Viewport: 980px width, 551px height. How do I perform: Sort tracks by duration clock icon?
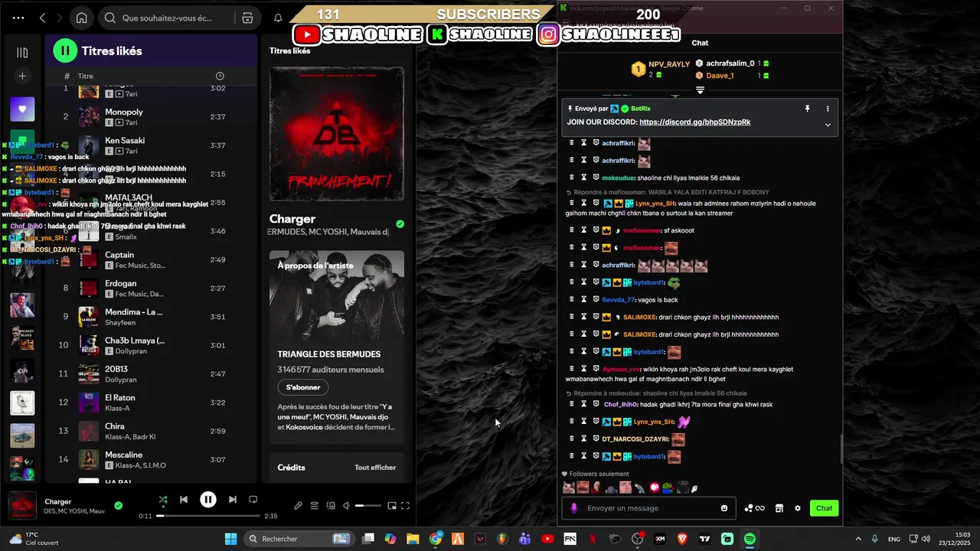[220, 76]
